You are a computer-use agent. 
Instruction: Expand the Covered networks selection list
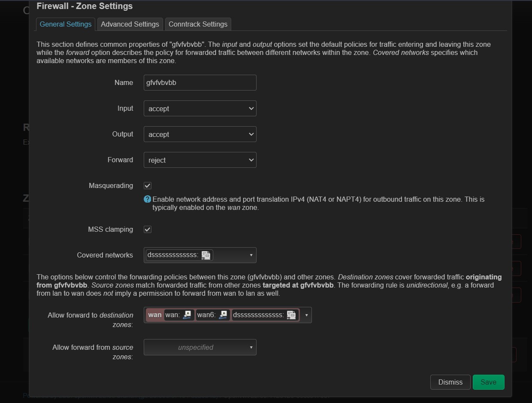[x=250, y=255]
